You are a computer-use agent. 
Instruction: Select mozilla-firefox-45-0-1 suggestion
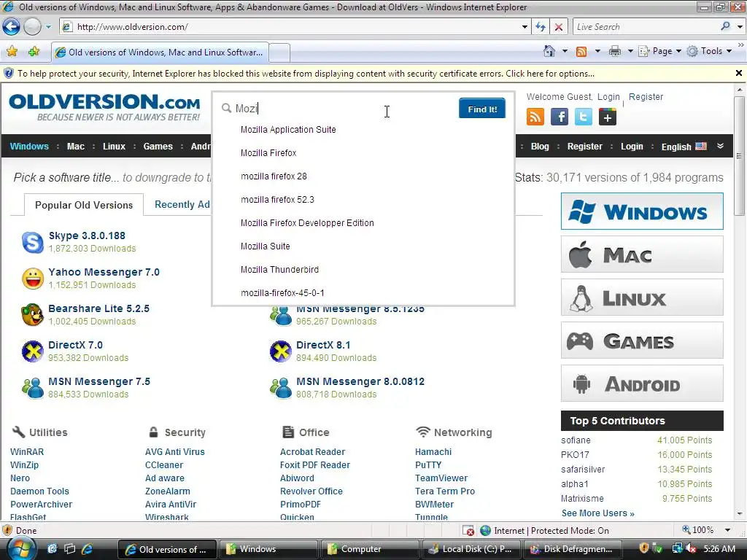282,293
